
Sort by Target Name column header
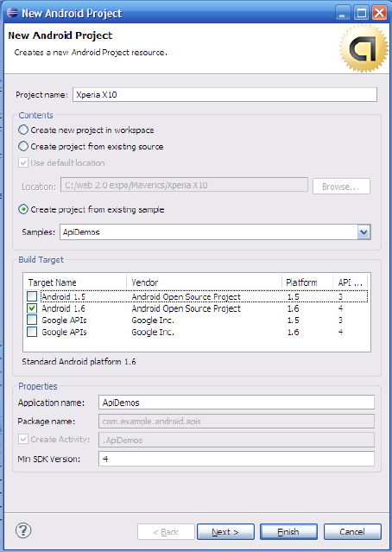tap(75, 282)
